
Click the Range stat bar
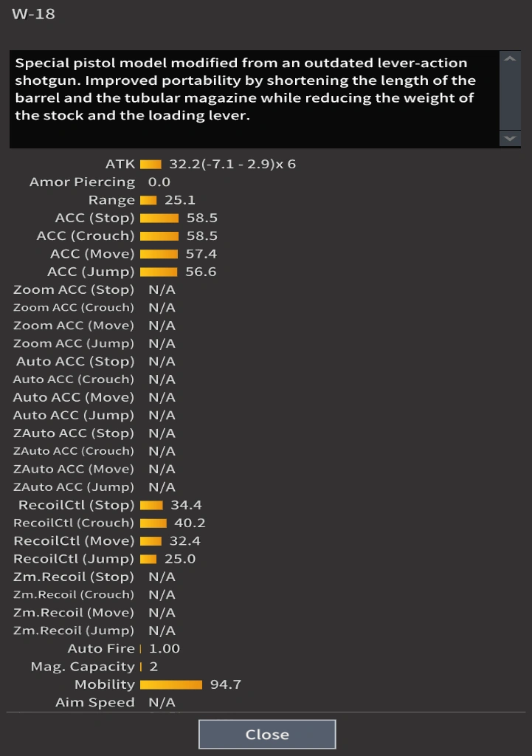pyautogui.click(x=148, y=200)
